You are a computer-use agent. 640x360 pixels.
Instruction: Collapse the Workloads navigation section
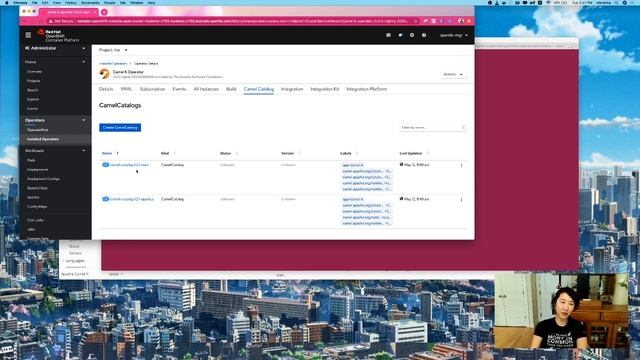tap(55, 151)
